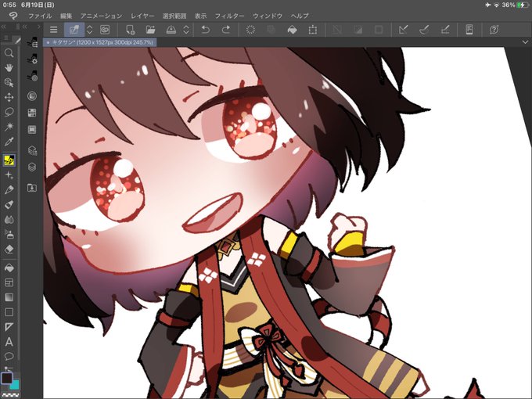This screenshot has height=399, width=532.
Task: Expand the side dock with its single arrow
Action: tap(39, 27)
